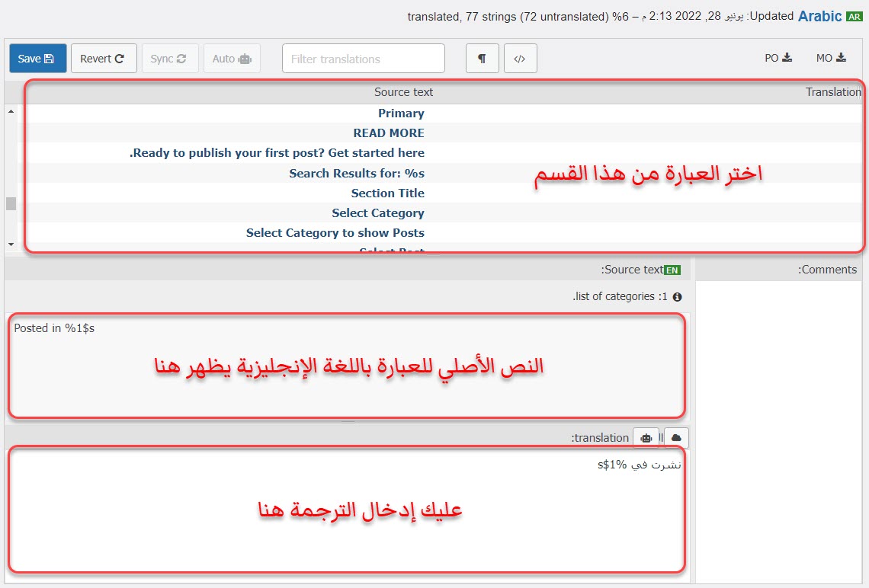Download the MO file
869x588 pixels.
(x=831, y=58)
